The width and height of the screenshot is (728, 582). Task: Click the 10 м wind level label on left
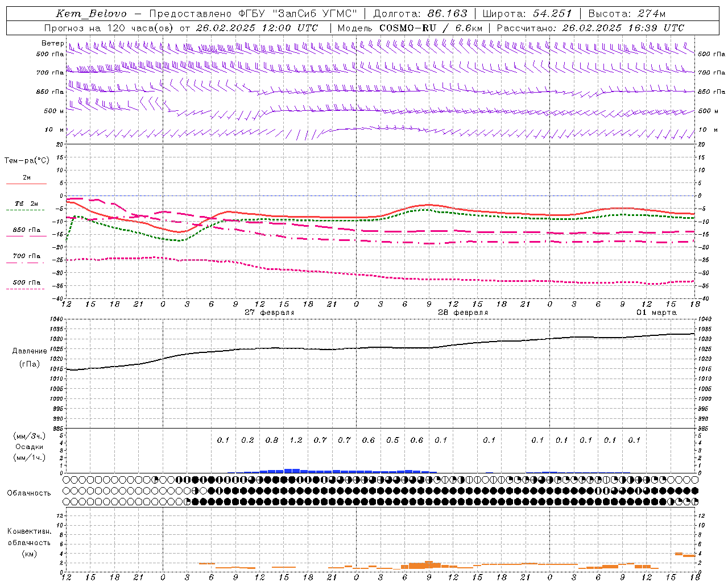[55, 130]
